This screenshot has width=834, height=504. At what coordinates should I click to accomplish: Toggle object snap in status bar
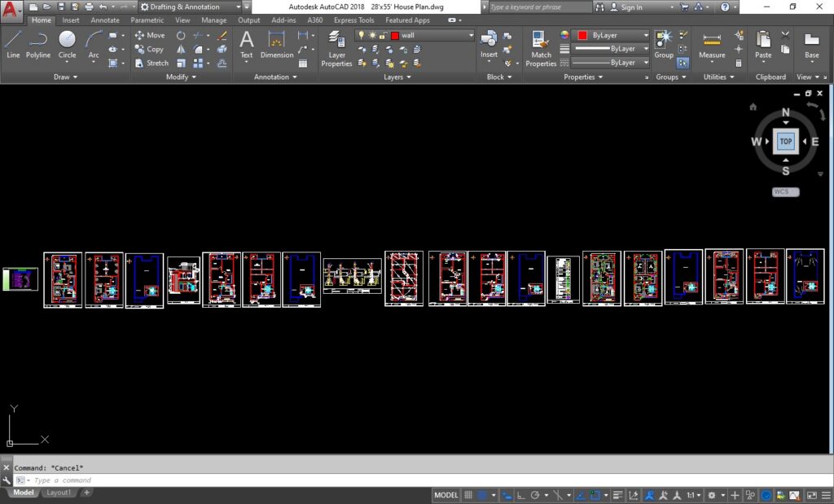(x=595, y=495)
